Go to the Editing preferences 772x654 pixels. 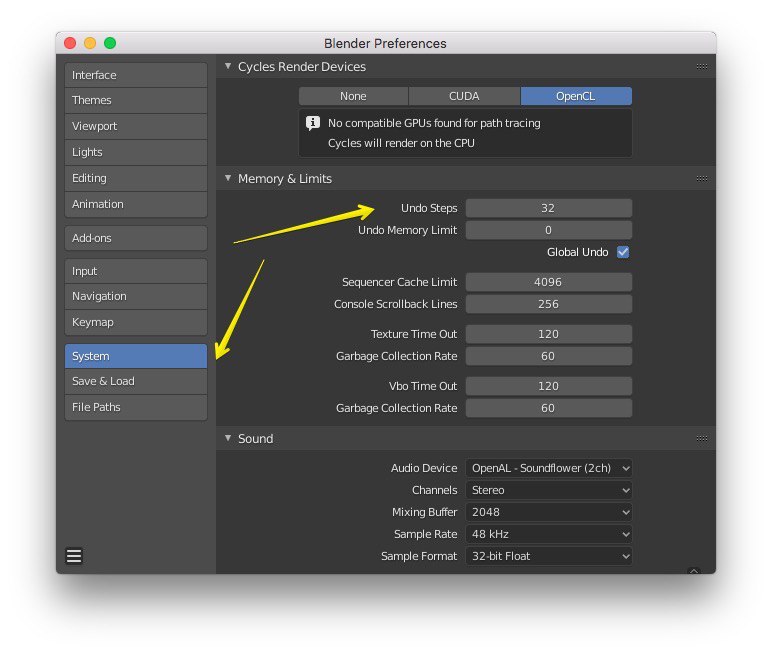click(x=136, y=178)
